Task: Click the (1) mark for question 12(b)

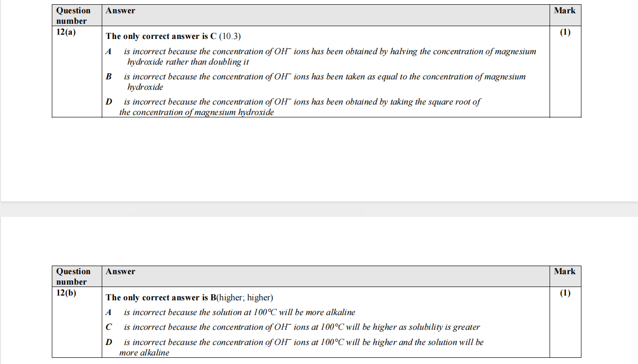Action: (x=565, y=293)
